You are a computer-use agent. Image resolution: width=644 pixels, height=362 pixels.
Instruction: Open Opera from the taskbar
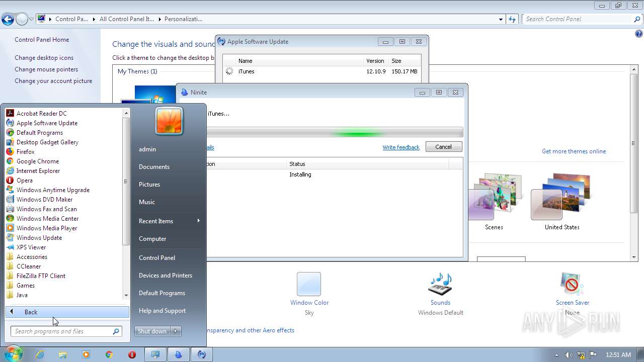132,354
